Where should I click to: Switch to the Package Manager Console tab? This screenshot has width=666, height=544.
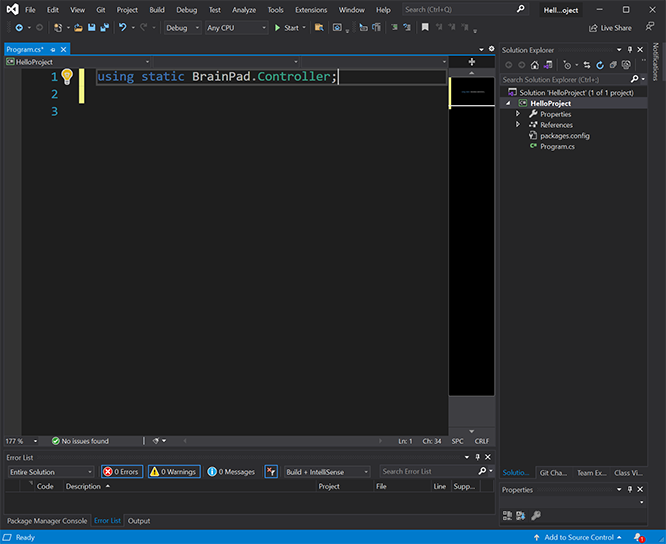click(47, 521)
